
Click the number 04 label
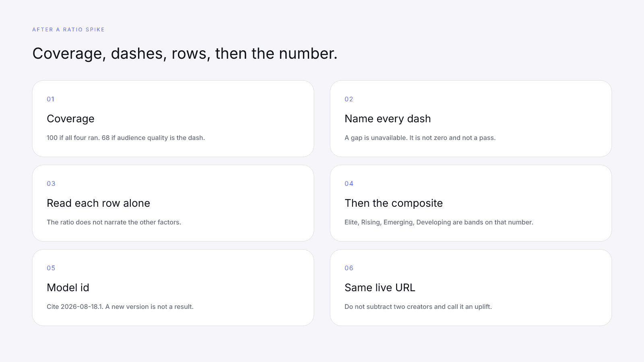(349, 183)
